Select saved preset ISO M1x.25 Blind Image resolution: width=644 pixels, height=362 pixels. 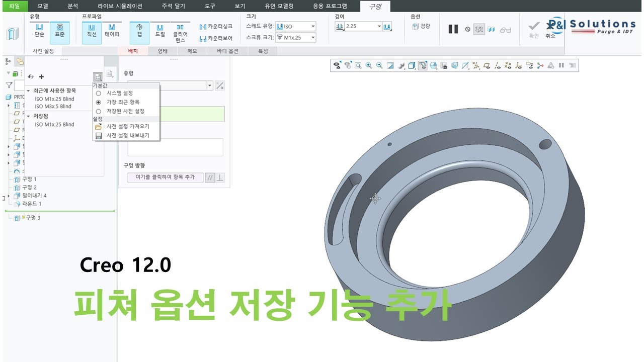(54, 124)
